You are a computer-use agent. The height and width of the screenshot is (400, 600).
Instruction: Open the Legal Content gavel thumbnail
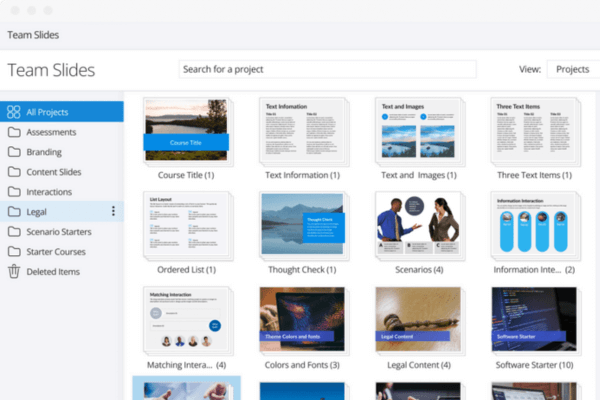420,321
